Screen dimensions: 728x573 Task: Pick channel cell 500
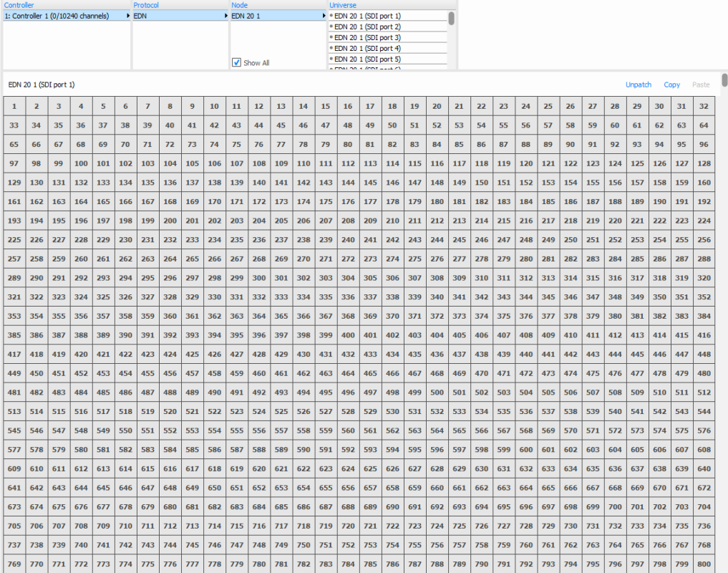437,393
